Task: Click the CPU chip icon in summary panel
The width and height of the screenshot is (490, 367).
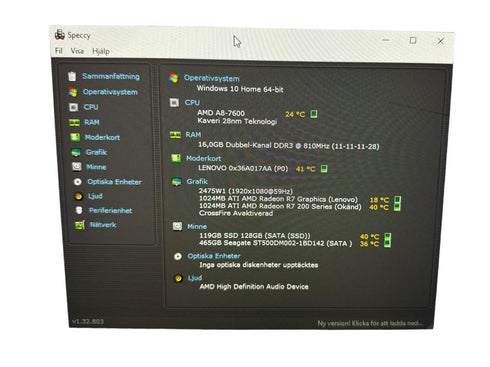Action: [x=174, y=102]
